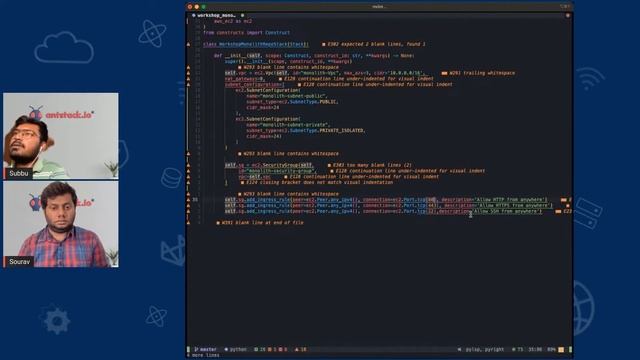This screenshot has height=360, width=640.
Task: Place cursor on the def __init__ line
Action: pyautogui.click(x=314, y=56)
